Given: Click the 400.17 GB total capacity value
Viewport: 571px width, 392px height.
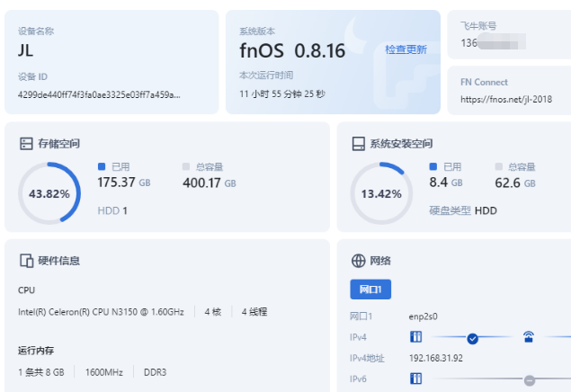Looking at the screenshot, I should pyautogui.click(x=210, y=183).
